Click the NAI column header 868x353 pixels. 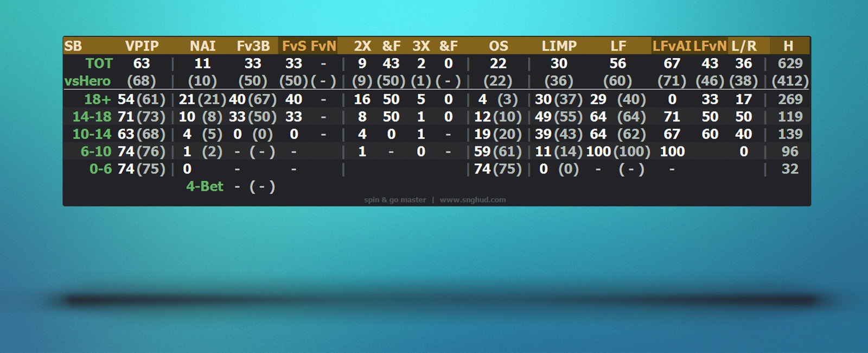click(x=202, y=46)
